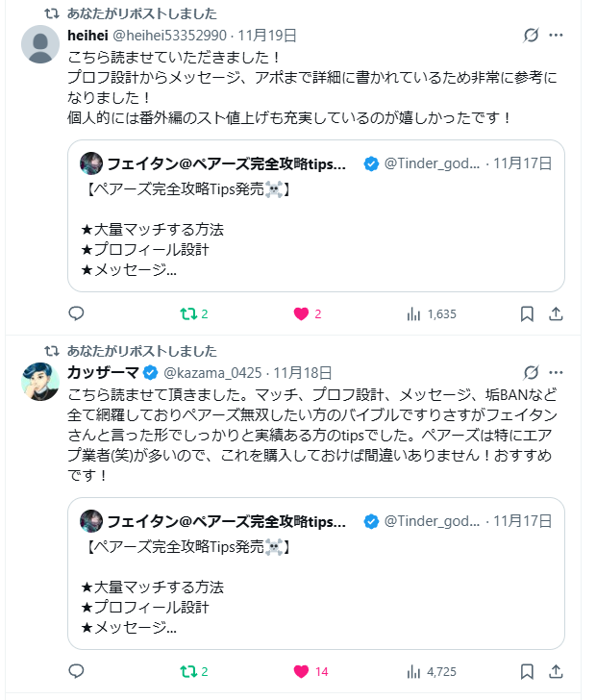View analytics showing 4,725 views

point(432,671)
